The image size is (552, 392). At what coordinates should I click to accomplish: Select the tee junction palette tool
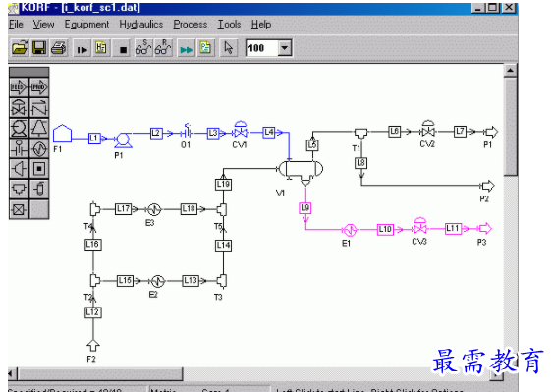point(19,190)
